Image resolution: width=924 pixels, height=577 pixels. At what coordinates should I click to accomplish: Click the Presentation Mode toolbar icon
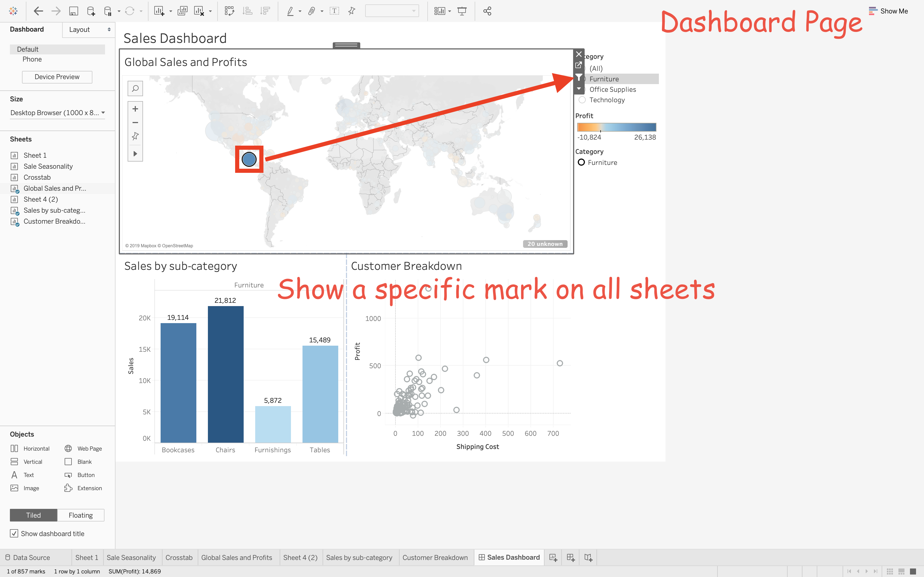(462, 11)
